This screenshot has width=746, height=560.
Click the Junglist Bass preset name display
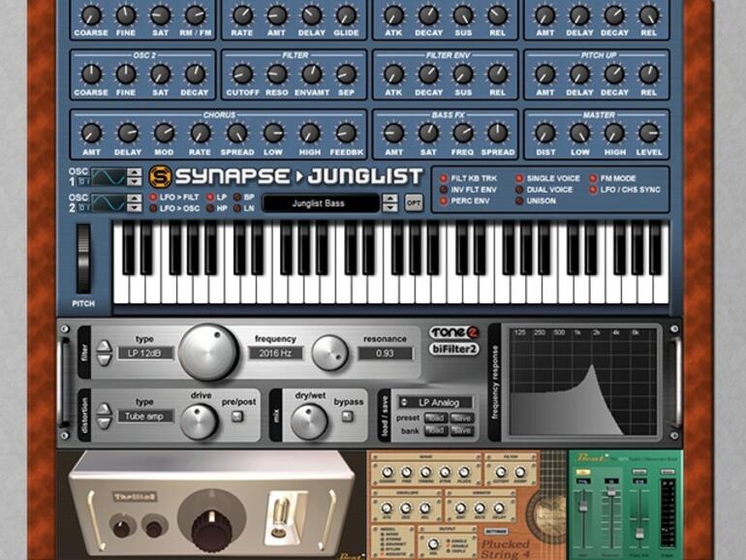[321, 203]
